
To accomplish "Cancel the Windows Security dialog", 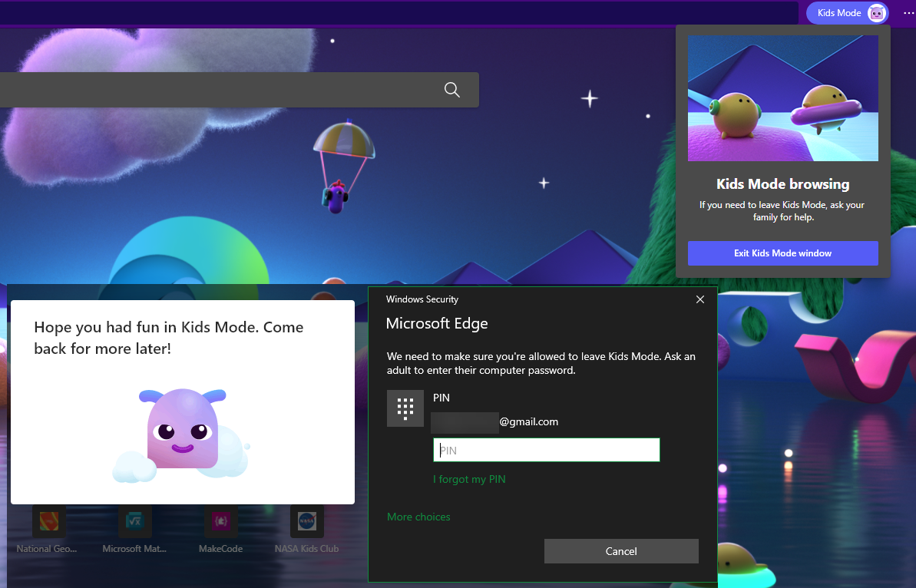I will [x=621, y=551].
